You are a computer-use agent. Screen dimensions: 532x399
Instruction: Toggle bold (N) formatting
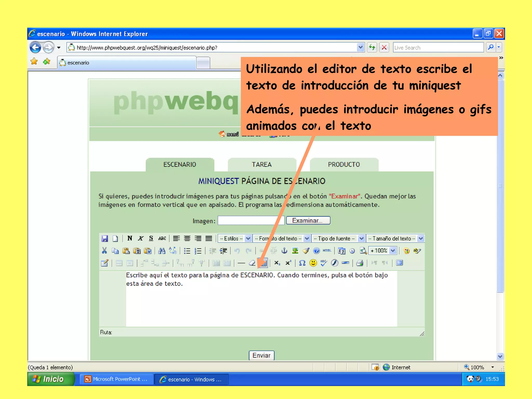tap(130, 238)
